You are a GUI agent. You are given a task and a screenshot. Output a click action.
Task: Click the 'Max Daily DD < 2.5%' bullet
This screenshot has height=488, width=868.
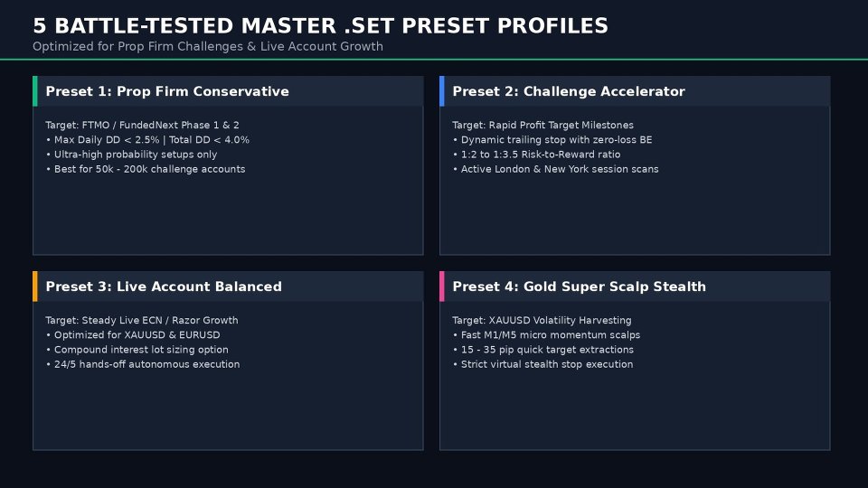(147, 140)
